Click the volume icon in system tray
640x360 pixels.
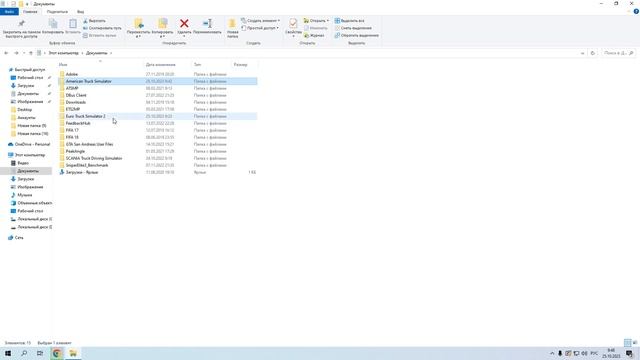pos(584,353)
